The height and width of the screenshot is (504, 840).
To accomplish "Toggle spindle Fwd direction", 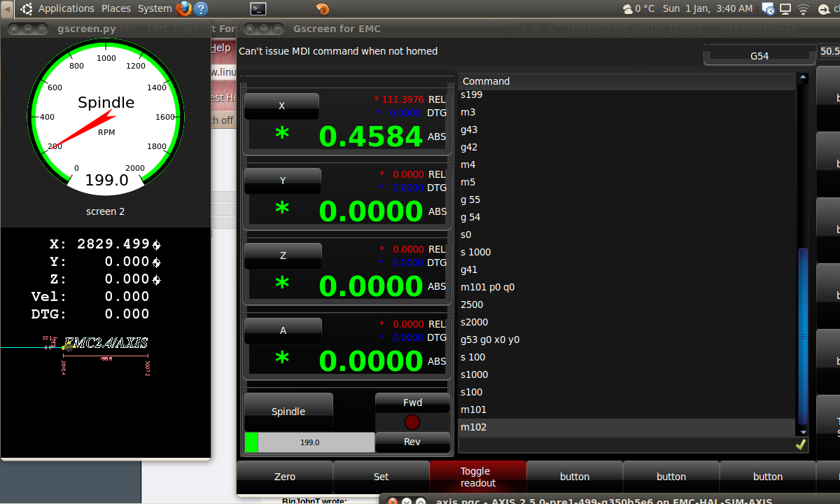I will coord(412,402).
